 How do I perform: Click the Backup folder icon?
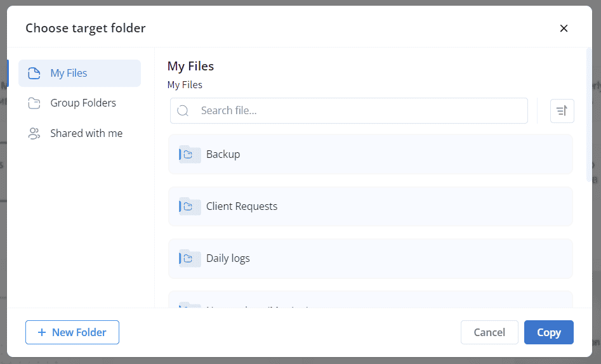pos(190,154)
